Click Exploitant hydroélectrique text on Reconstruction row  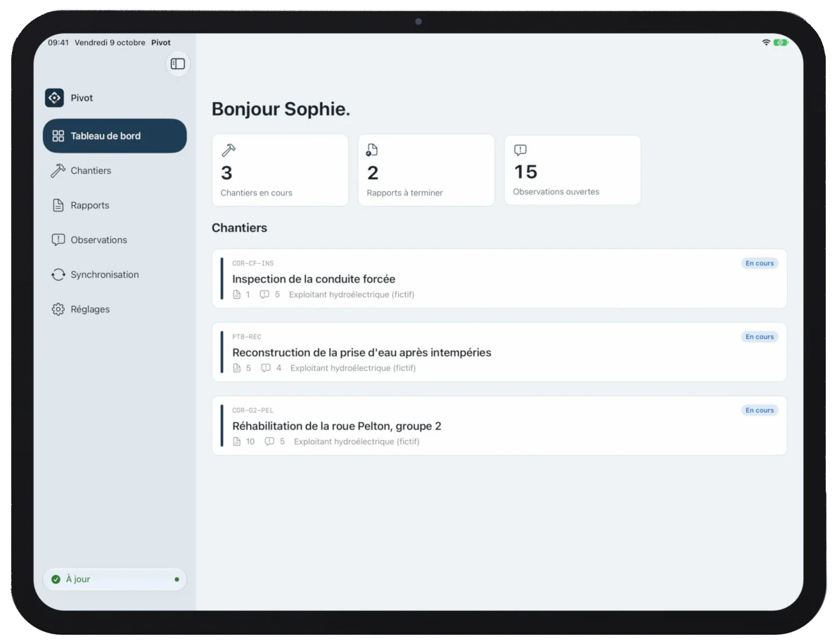coord(353,368)
